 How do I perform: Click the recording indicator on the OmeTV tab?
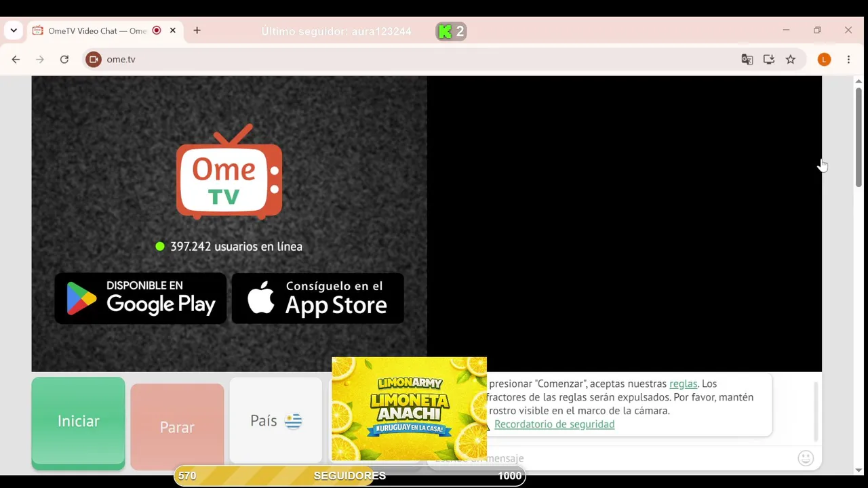(157, 30)
